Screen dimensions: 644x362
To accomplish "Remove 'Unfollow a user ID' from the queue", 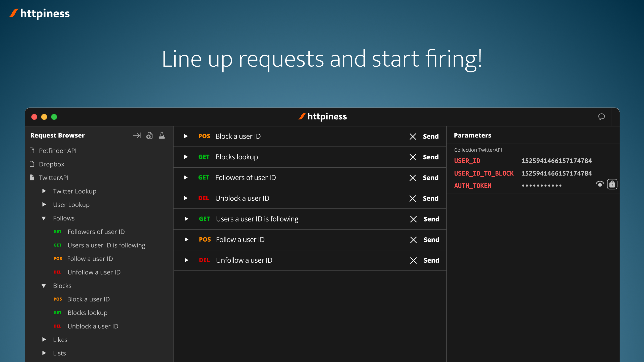I will pos(413,260).
